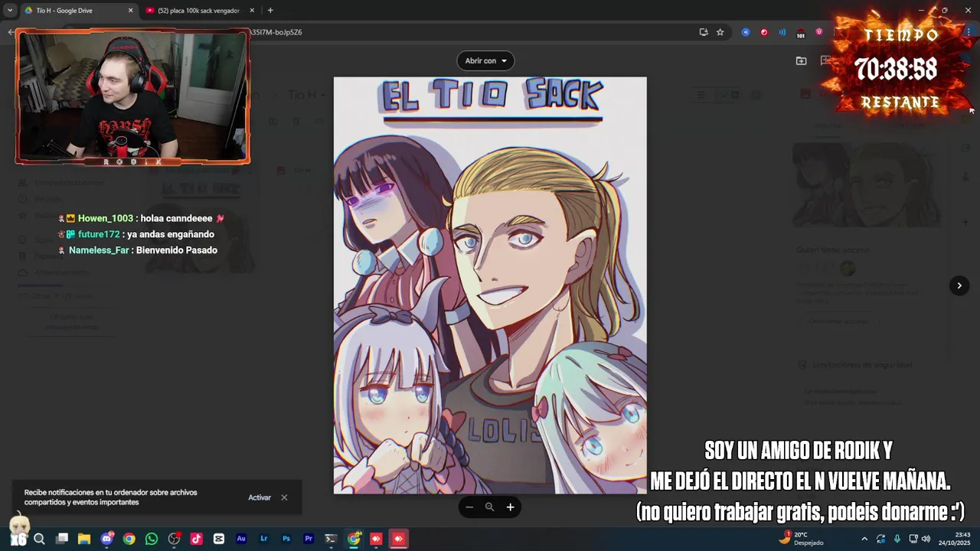Open Task View on the taskbar

[x=62, y=539]
